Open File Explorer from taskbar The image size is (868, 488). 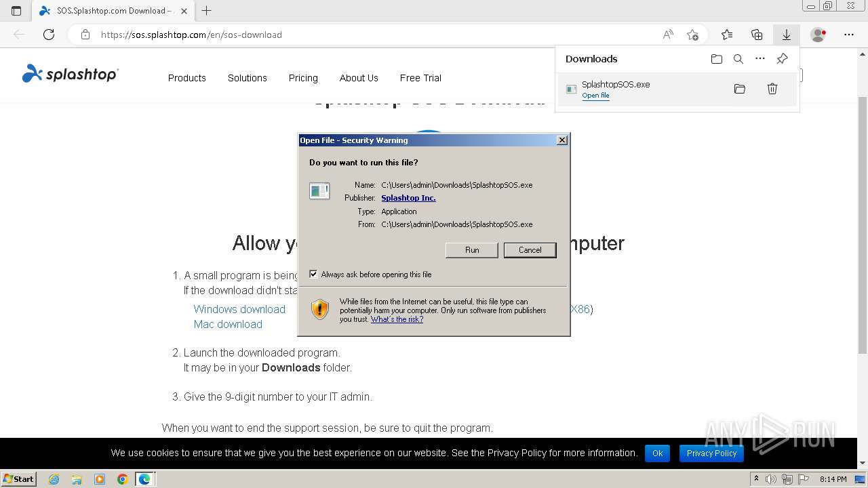tap(77, 479)
